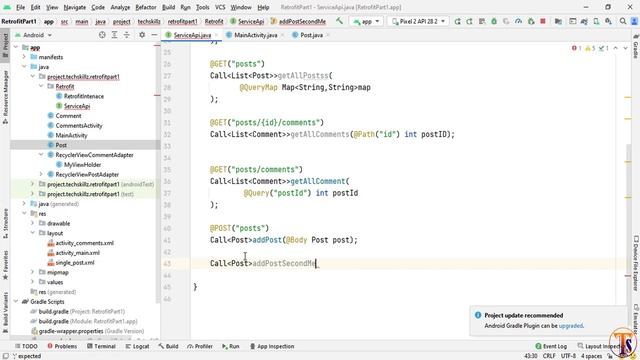Viewport: 640px width, 360px height.
Task: Expand the mipmap folder
Action: (32, 272)
